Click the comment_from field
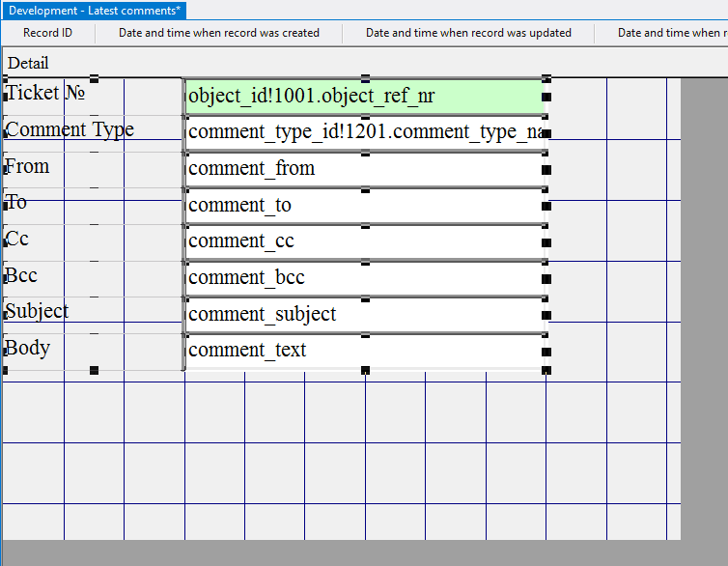 pos(364,169)
